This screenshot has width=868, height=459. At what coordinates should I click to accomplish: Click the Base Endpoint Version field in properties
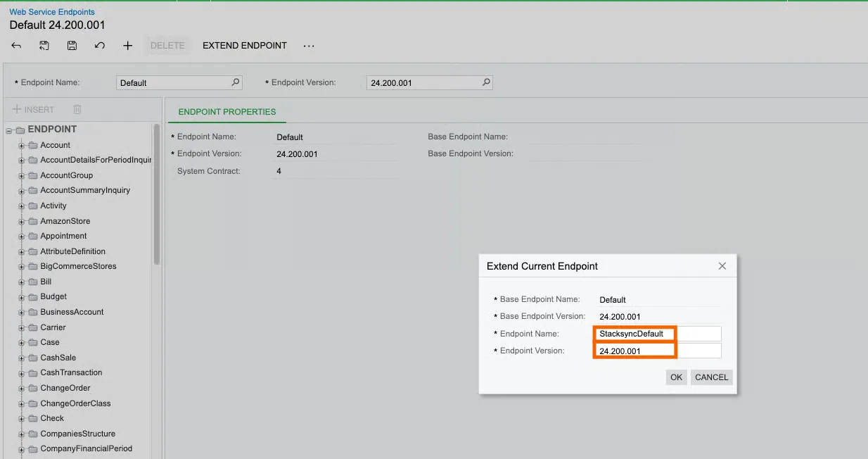click(x=585, y=153)
